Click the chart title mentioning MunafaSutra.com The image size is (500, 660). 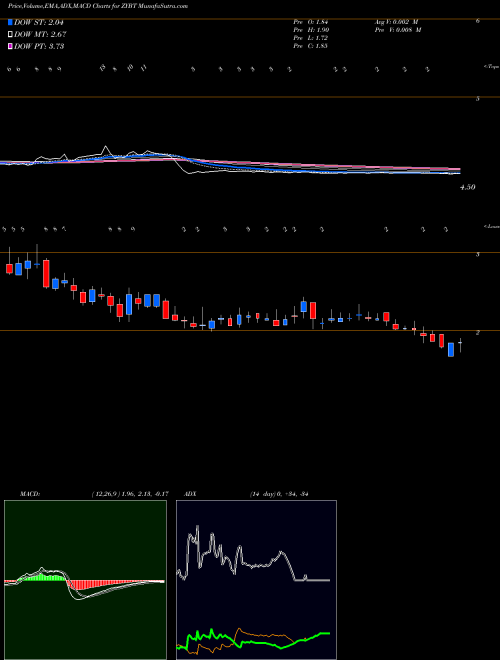click(98, 6)
